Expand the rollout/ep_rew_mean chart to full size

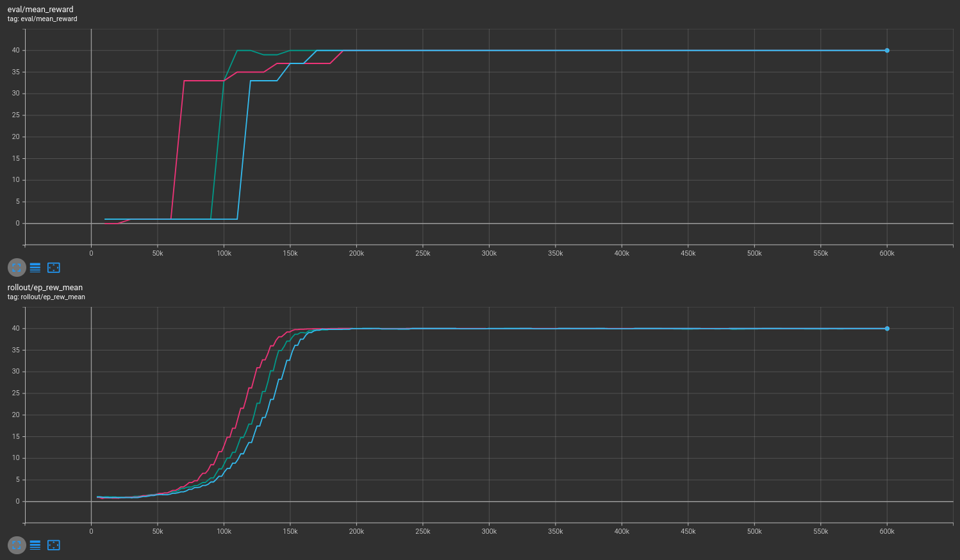[17, 545]
